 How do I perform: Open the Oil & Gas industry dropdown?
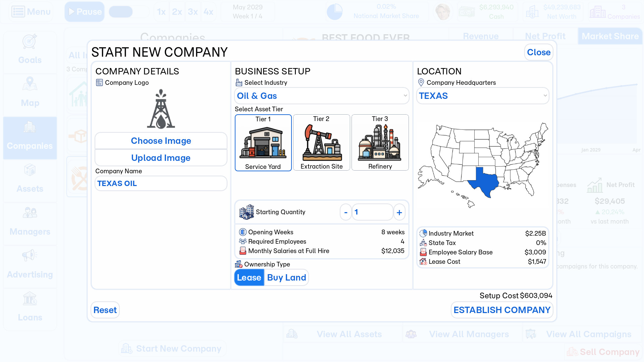point(322,96)
